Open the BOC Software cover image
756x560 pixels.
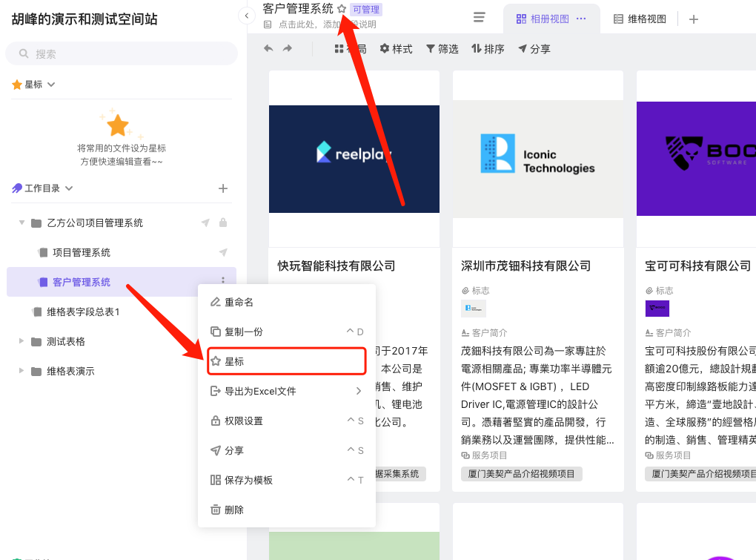point(696,159)
